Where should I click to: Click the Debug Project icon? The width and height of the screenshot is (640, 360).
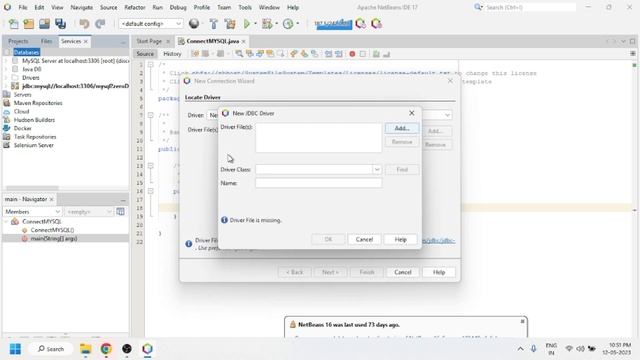[267, 24]
